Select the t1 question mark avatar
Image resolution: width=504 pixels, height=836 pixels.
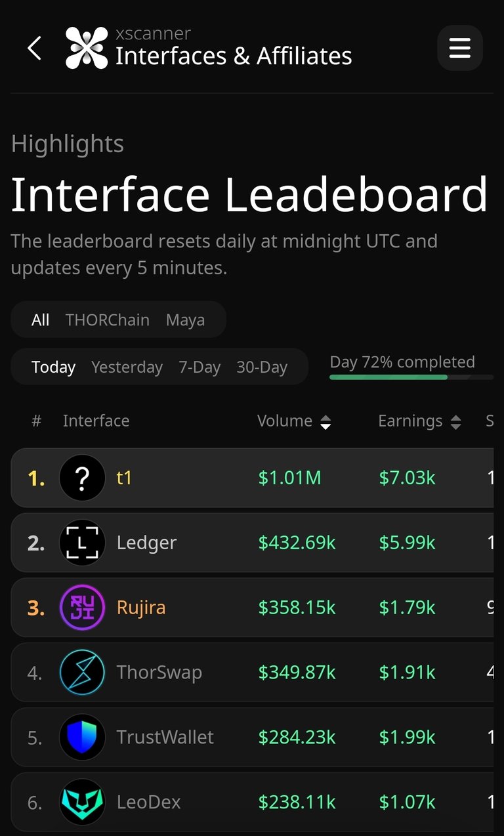click(82, 478)
